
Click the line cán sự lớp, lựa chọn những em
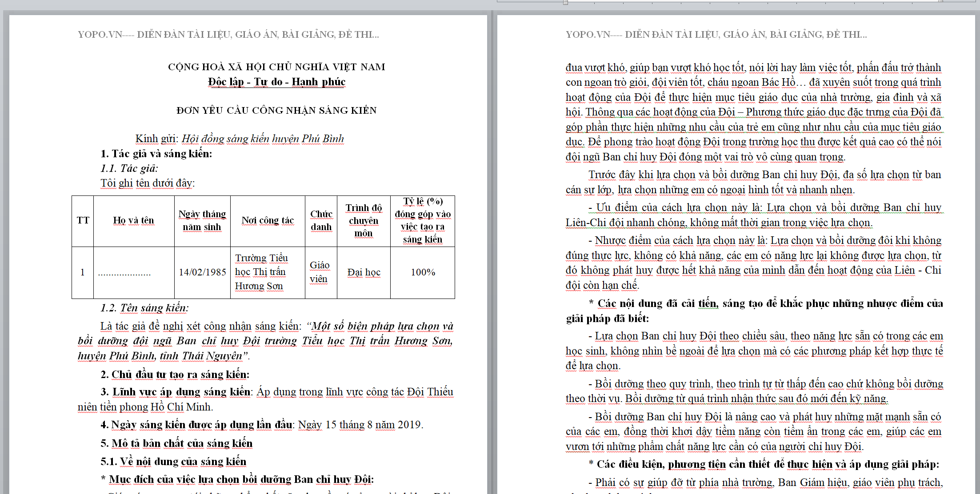point(710,190)
